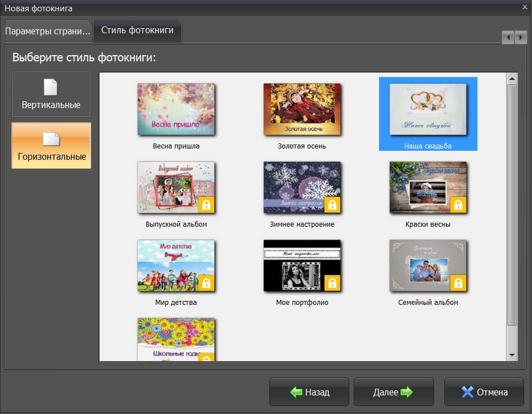This screenshot has height=414, width=532.
Task: Select Горизонтальные page orientation
Action: pos(51,146)
